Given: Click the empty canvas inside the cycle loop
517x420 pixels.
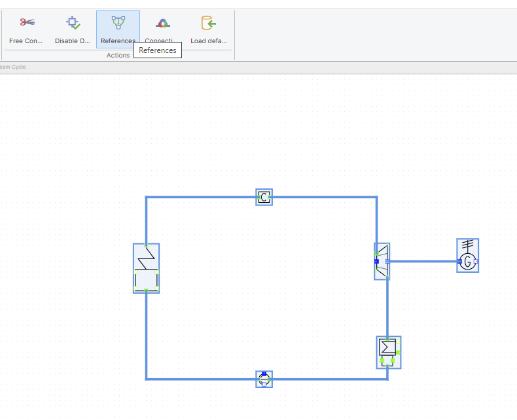Looking at the screenshot, I should point(262,288).
